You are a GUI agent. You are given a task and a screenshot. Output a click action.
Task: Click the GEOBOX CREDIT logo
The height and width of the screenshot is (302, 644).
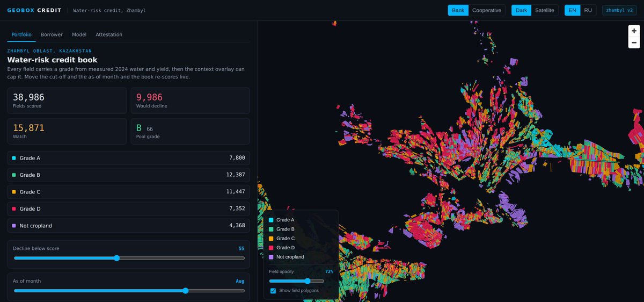pos(34,10)
